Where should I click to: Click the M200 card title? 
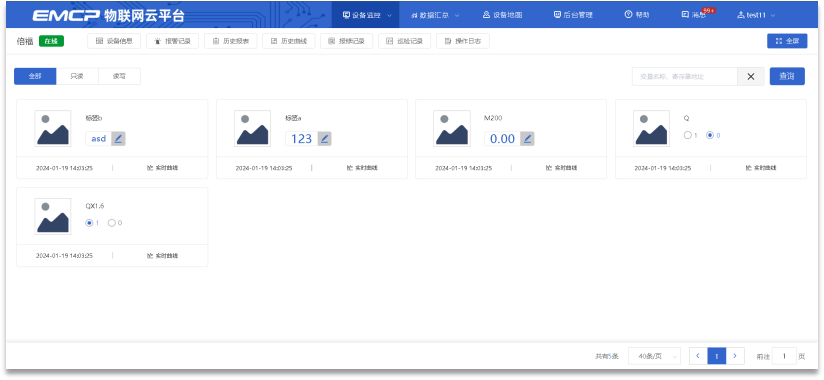(x=493, y=118)
